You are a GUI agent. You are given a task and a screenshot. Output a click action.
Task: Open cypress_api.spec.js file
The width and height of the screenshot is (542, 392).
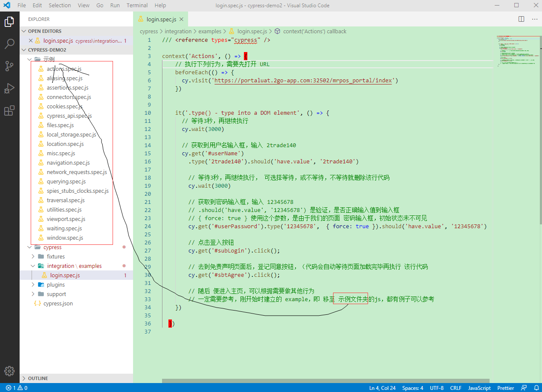pyautogui.click(x=69, y=116)
